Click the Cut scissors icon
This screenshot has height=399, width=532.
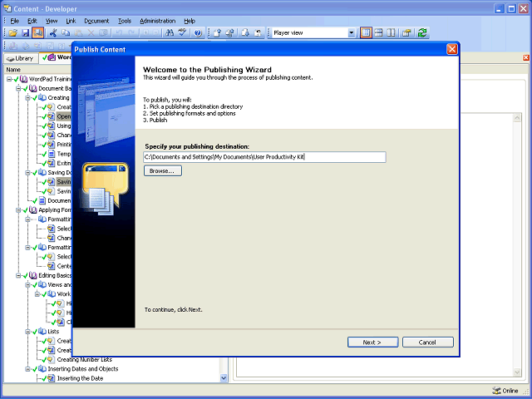[53, 33]
